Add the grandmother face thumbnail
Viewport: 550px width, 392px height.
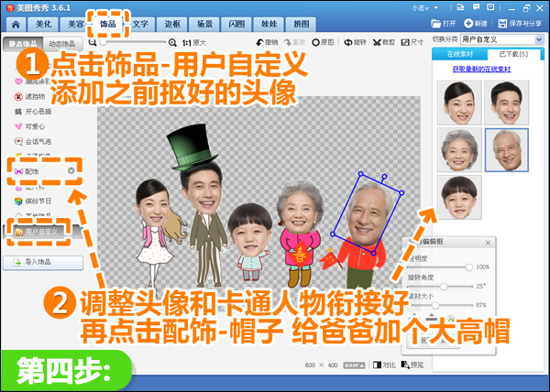point(459,150)
